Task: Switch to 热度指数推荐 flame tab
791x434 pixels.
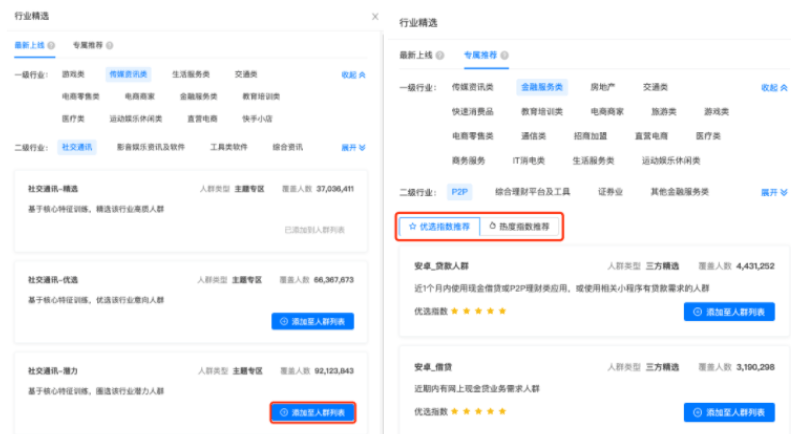Action: click(520, 227)
